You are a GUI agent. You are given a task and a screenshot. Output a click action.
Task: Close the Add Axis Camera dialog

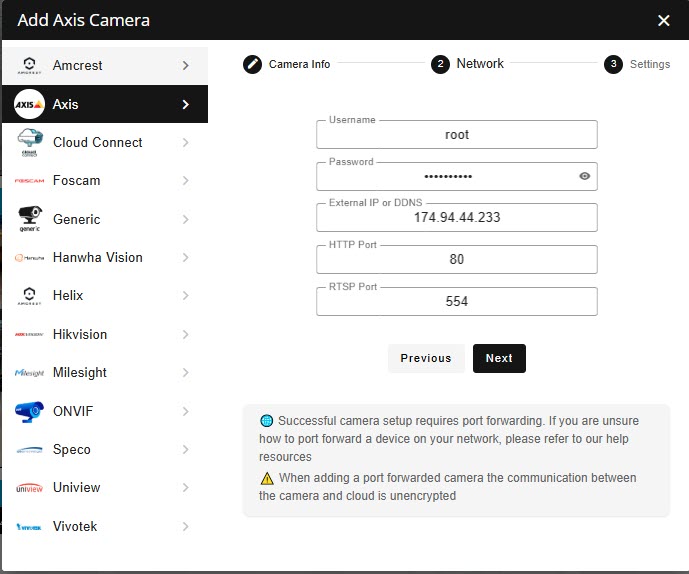click(664, 20)
